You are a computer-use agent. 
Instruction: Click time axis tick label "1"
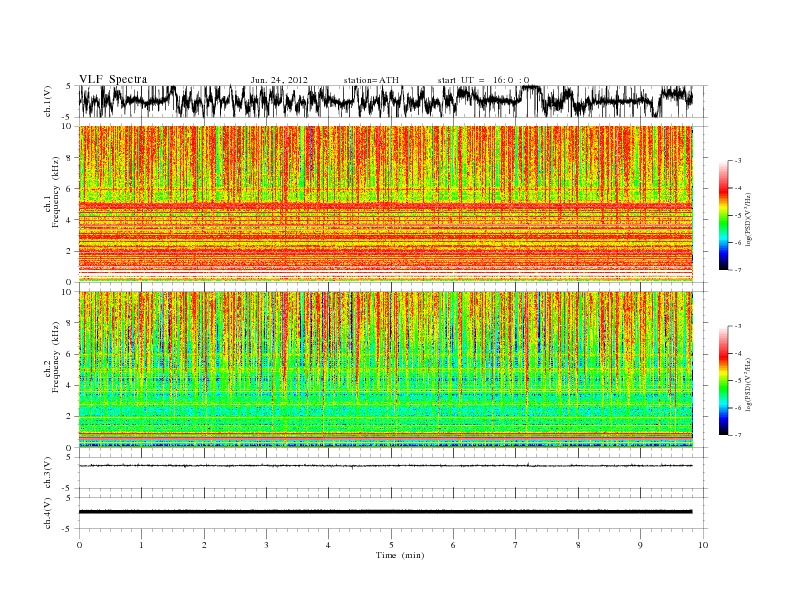click(141, 545)
